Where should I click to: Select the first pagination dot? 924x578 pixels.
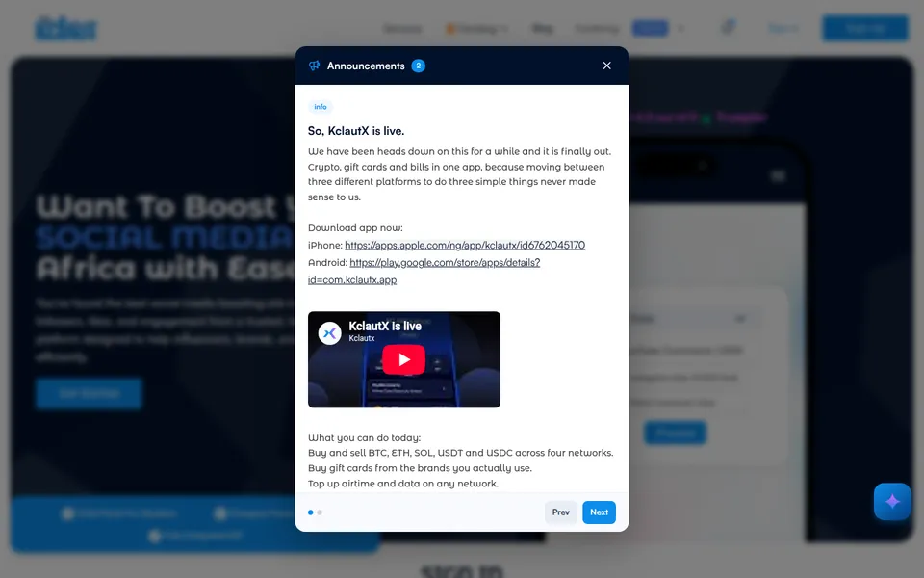coord(311,512)
